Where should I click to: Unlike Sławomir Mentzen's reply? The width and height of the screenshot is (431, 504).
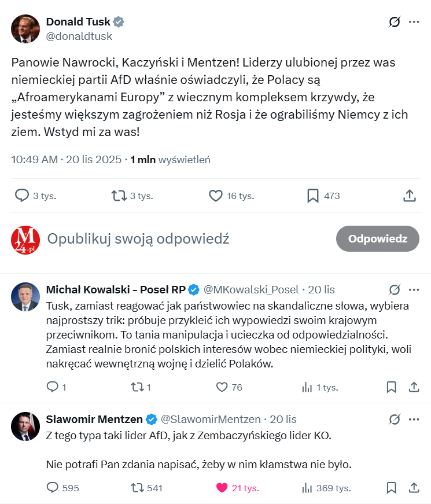click(x=222, y=488)
